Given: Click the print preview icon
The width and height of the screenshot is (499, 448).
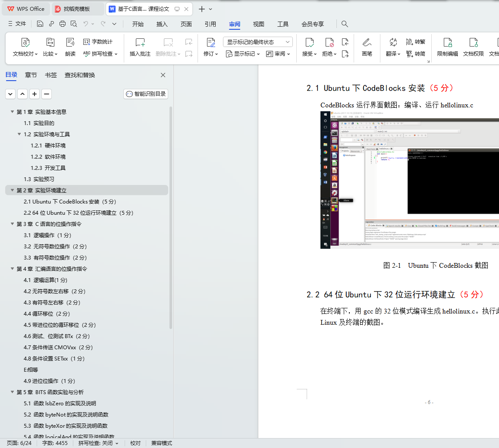Looking at the screenshot, I should [74, 24].
